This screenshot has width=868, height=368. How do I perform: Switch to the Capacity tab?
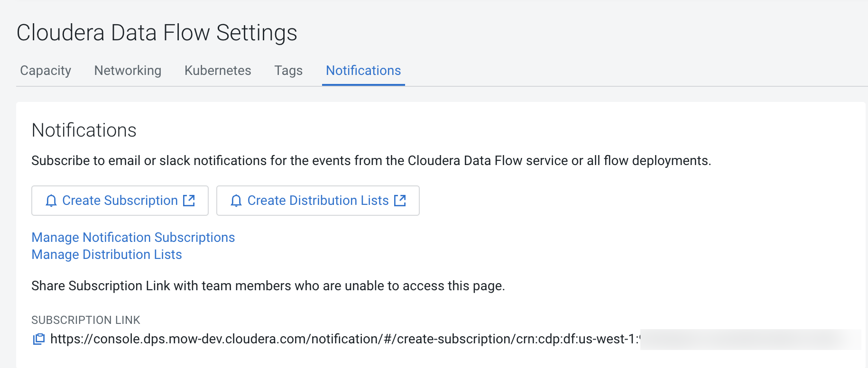click(46, 71)
